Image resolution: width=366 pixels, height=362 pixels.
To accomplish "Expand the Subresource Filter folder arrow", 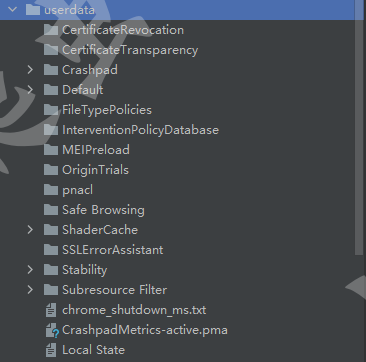I will pos(30,290).
